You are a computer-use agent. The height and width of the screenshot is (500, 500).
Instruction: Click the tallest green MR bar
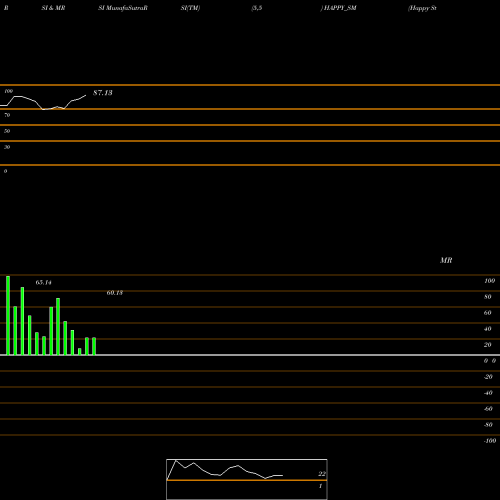coord(8,315)
